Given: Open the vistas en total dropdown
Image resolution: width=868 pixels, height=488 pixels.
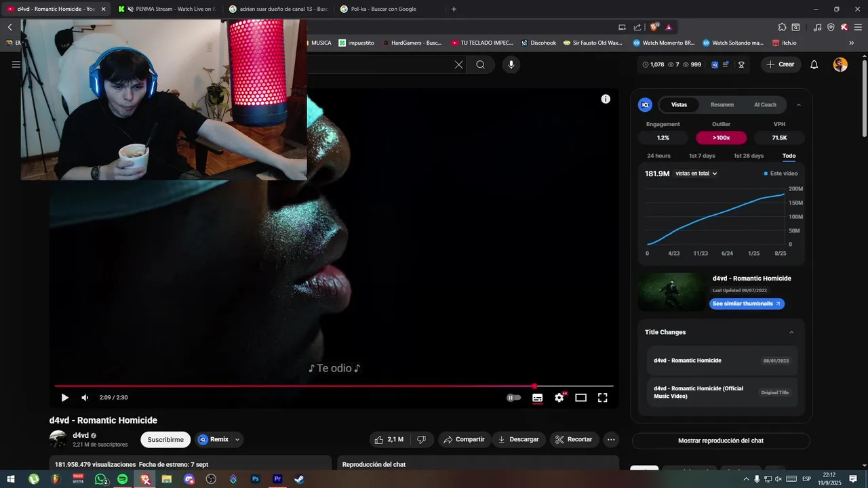Looking at the screenshot, I should click(696, 174).
